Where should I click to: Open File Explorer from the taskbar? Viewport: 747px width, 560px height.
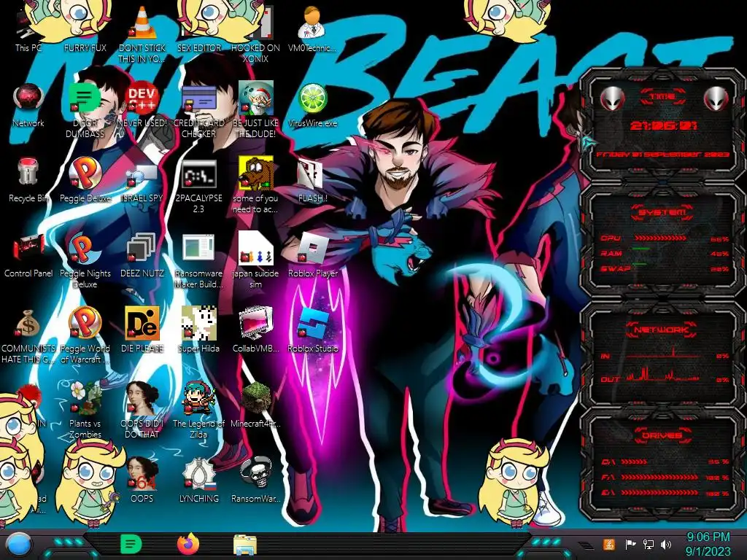245,545
